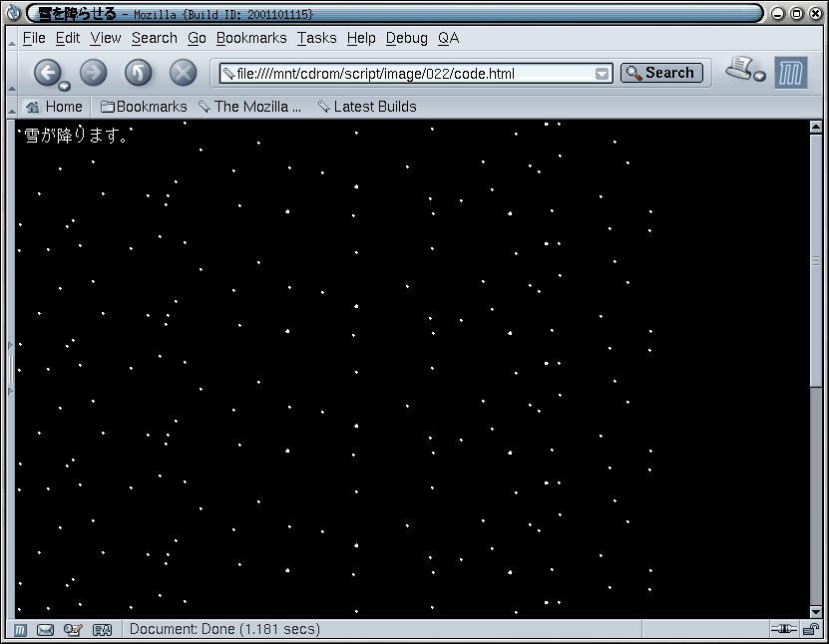This screenshot has height=644, width=829.
Task: Open Mail from the status bar icon
Action: click(46, 629)
